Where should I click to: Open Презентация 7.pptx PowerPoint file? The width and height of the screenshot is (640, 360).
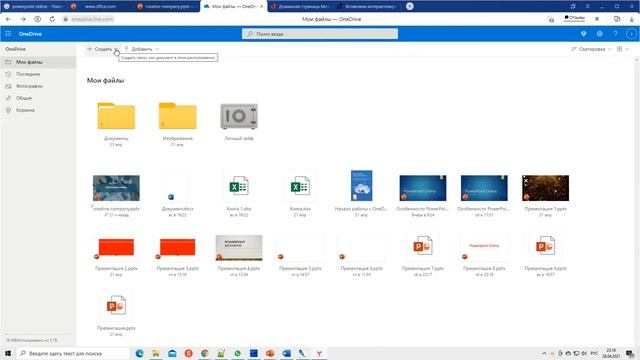click(423, 246)
